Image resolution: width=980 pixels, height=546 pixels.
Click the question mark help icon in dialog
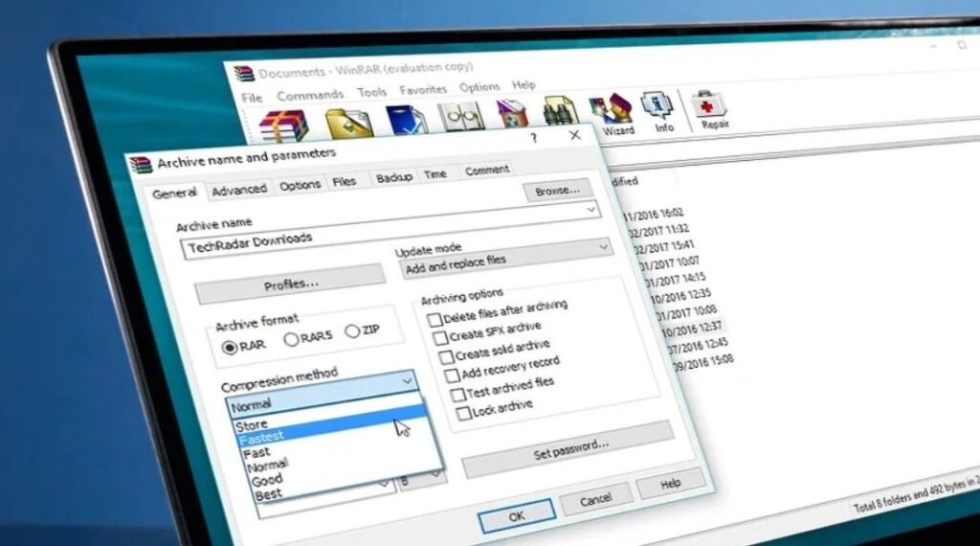[x=534, y=138]
